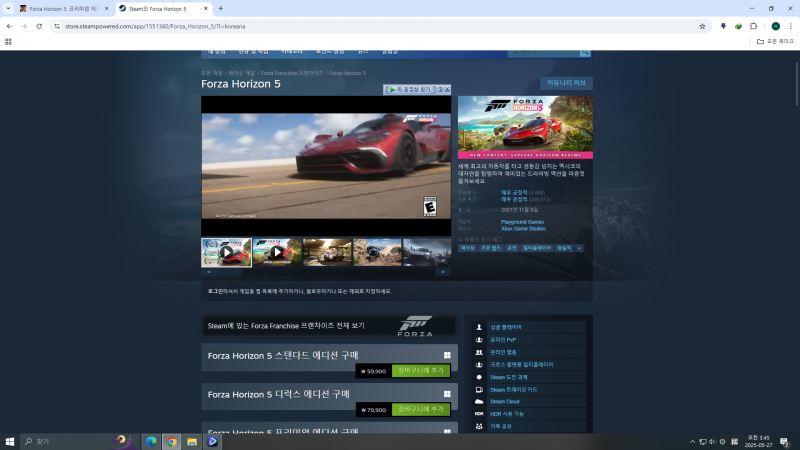Click the Forza Franchise 프랜차이즈 breadcrumb

pos(292,73)
